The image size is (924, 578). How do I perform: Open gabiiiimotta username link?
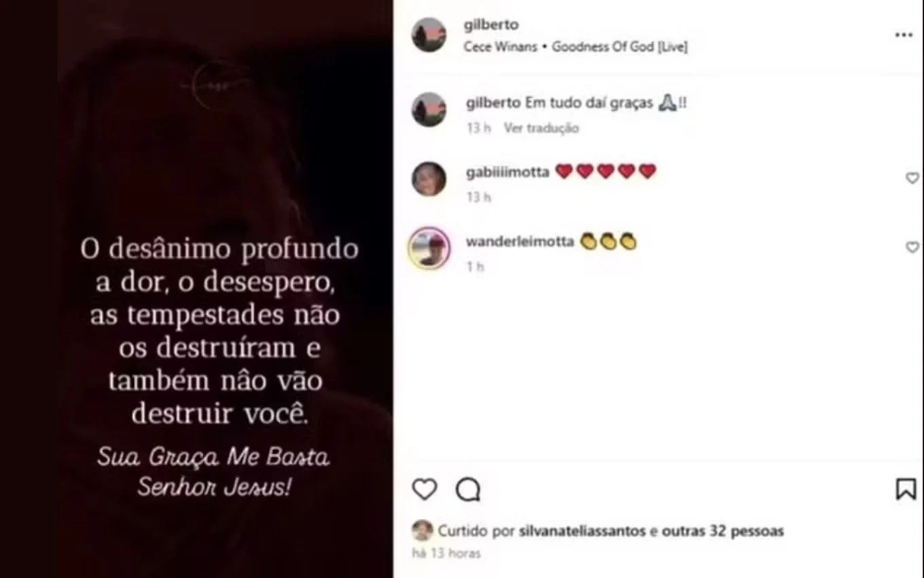pyautogui.click(x=508, y=172)
